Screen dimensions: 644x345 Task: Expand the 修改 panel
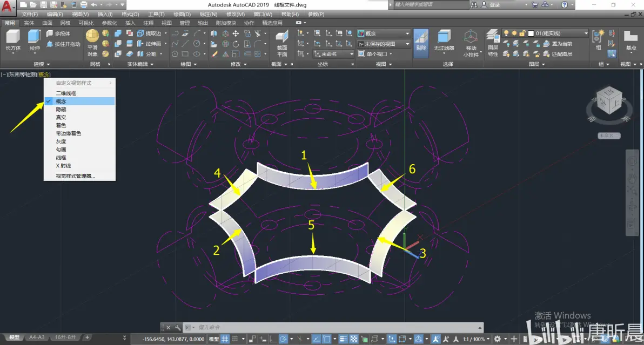point(239,64)
